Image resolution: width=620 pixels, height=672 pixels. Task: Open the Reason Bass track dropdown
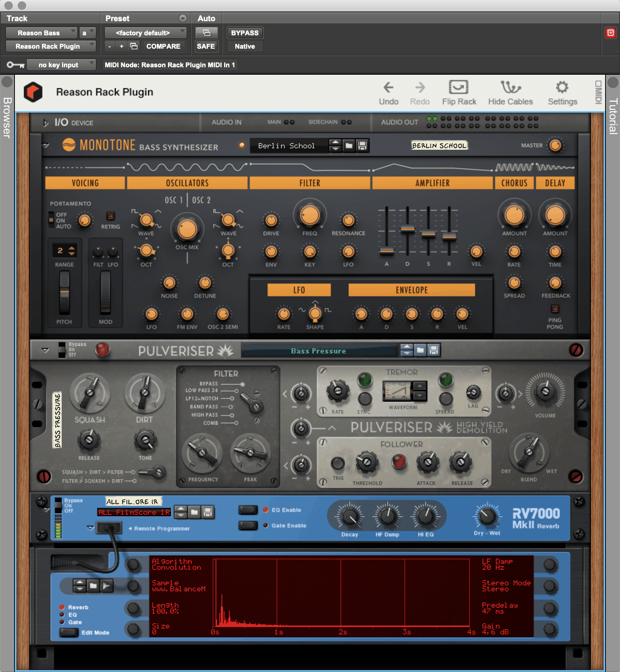(x=41, y=33)
